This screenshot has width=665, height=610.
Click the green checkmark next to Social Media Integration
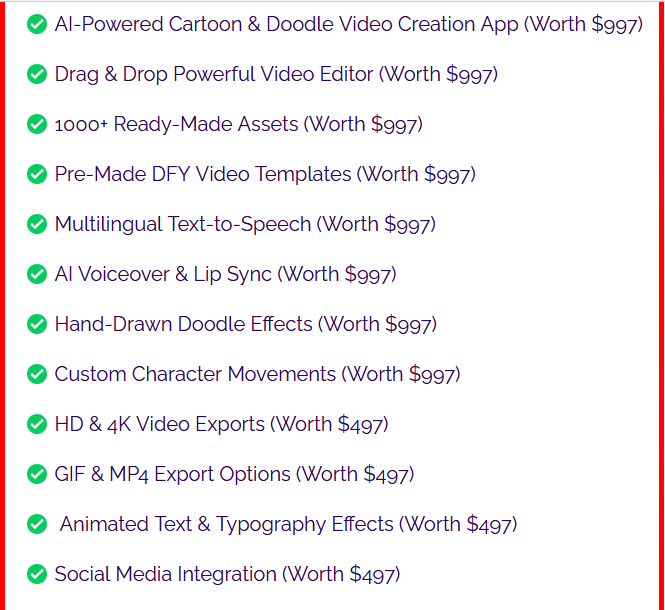click(x=37, y=574)
